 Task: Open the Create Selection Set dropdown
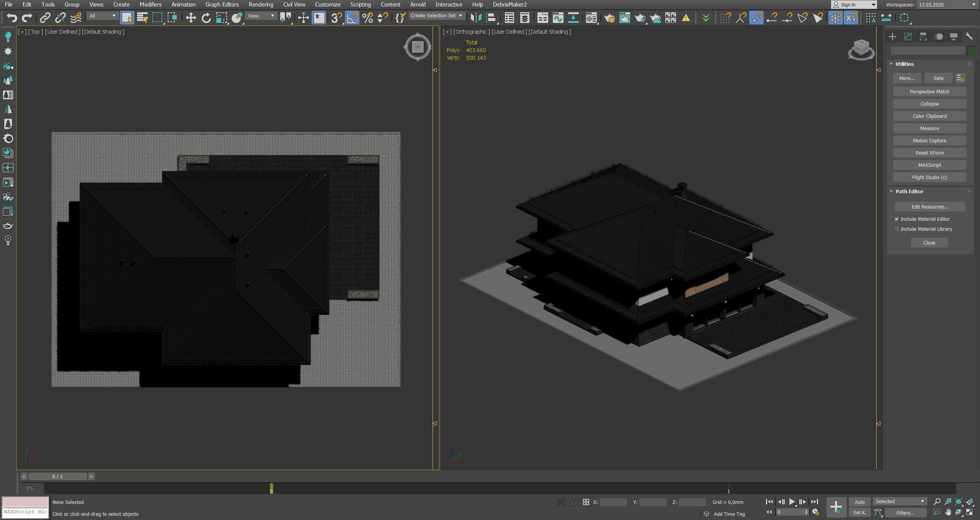(x=437, y=16)
